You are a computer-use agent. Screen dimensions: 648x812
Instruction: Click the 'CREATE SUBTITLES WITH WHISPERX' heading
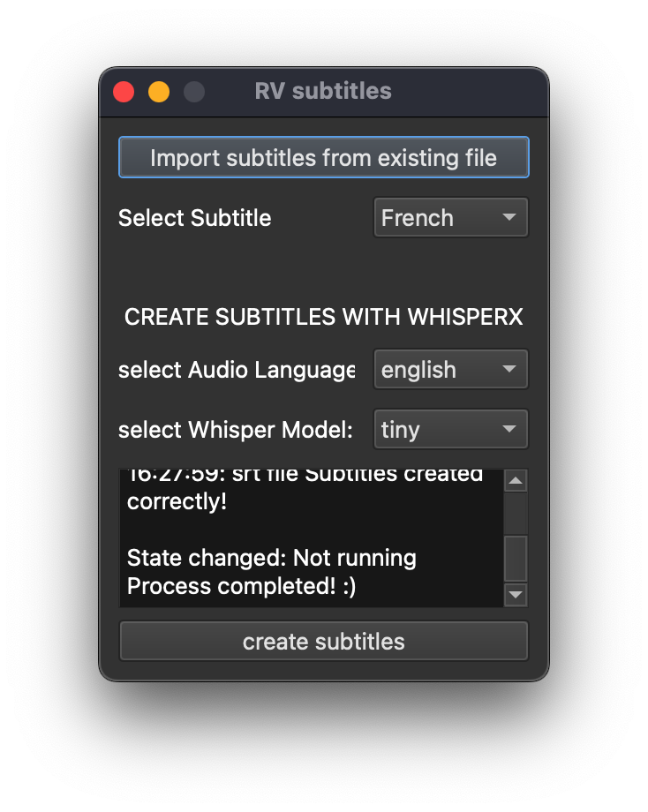[324, 317]
